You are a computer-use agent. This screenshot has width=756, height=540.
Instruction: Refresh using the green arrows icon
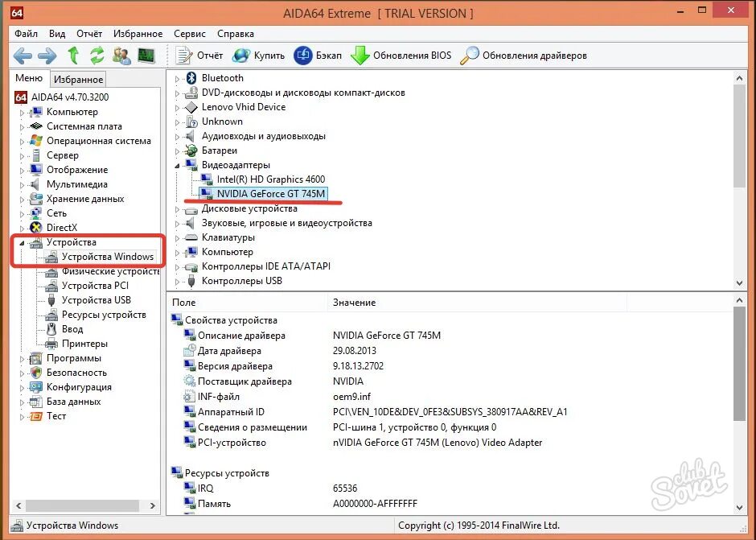(x=97, y=56)
